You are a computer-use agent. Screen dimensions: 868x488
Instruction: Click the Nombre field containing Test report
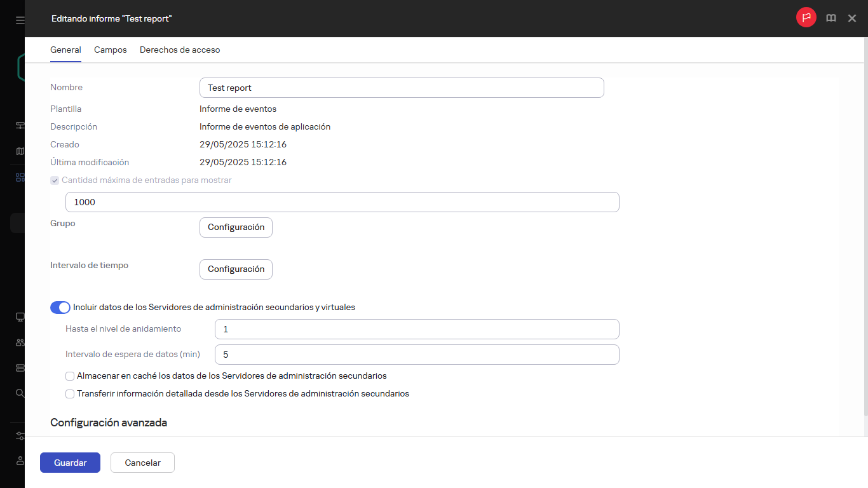pos(401,88)
